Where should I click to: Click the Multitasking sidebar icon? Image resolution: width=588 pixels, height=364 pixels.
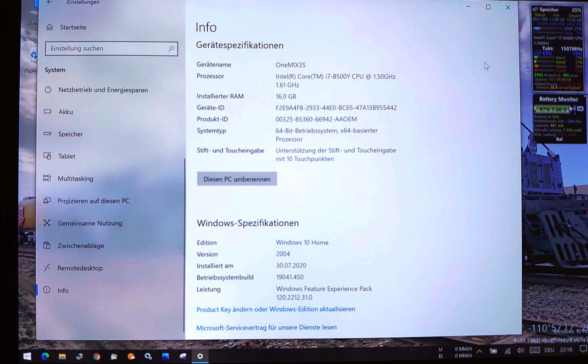coord(47,178)
